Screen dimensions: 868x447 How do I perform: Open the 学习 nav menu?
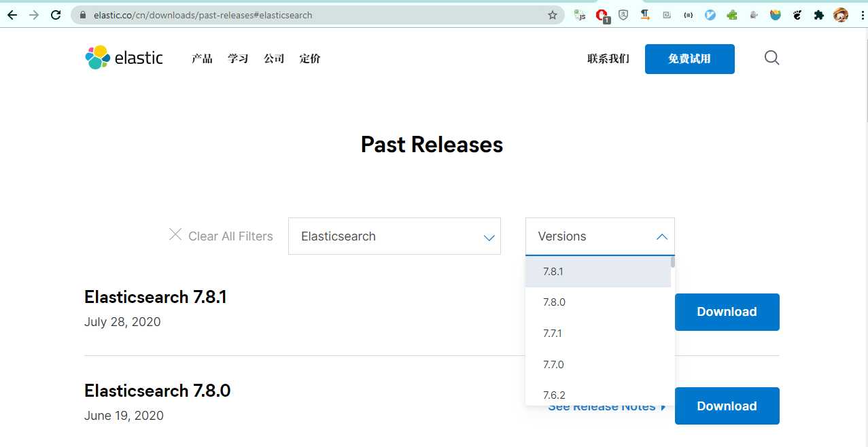coord(238,58)
